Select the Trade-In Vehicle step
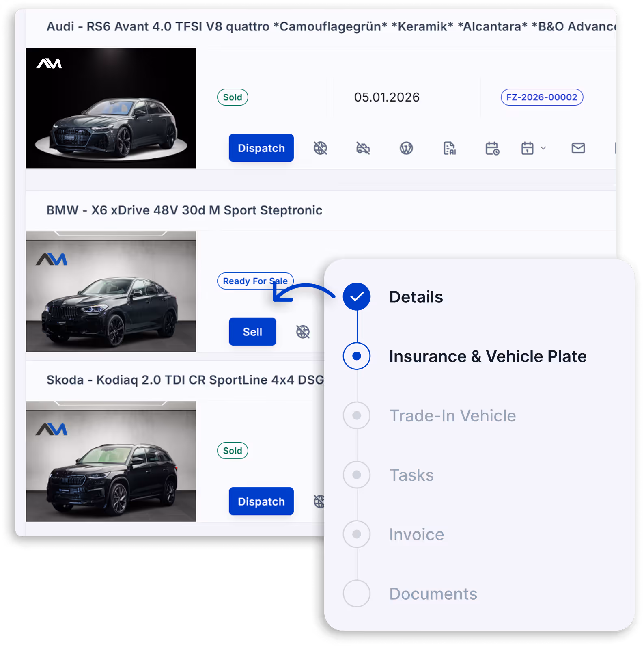The height and width of the screenshot is (646, 644). 452,415
